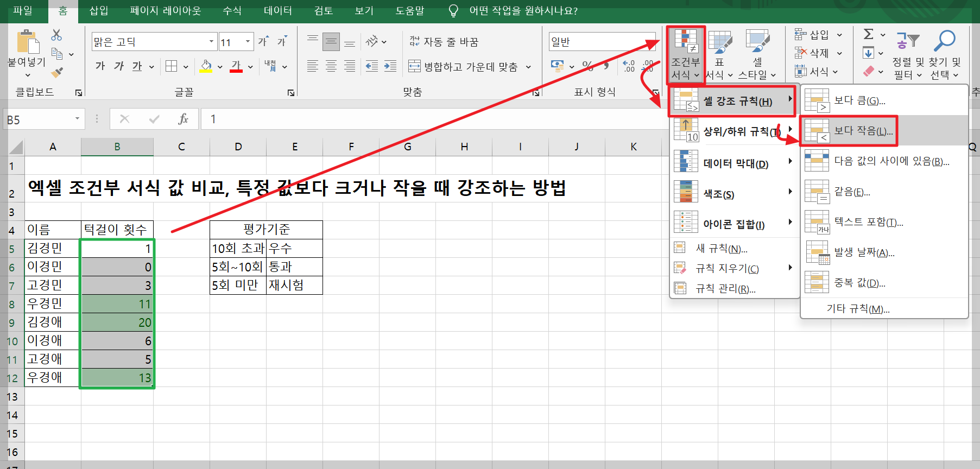Viewport: 980px width, 469px height.
Task: Click 삽입 insert cells button
Action: click(x=818, y=35)
